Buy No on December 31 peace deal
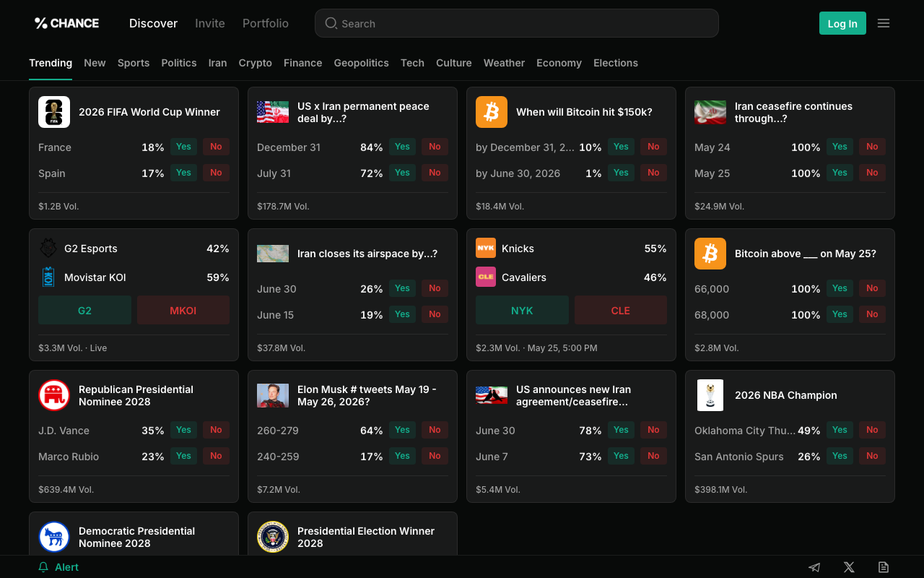Image resolution: width=924 pixels, height=578 pixels. tap(435, 147)
